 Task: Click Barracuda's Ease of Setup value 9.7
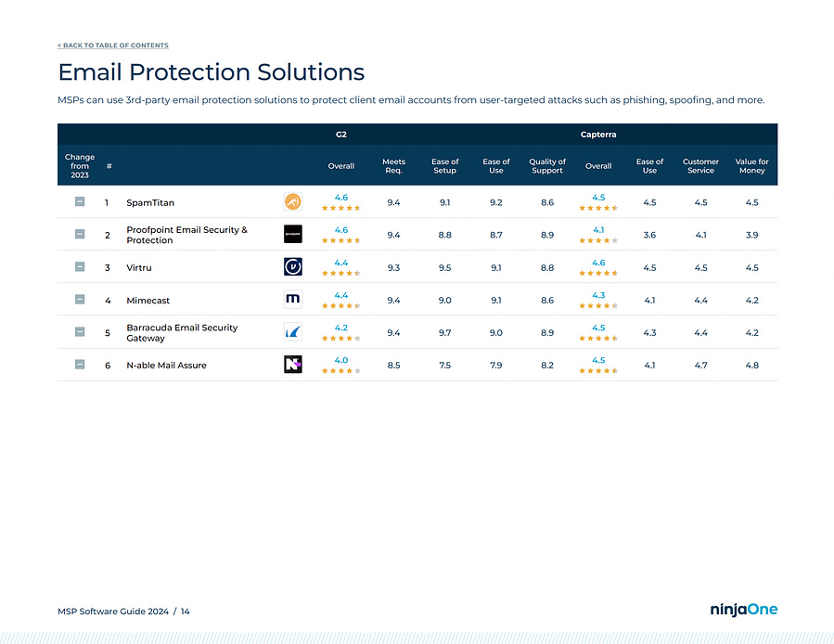444,332
